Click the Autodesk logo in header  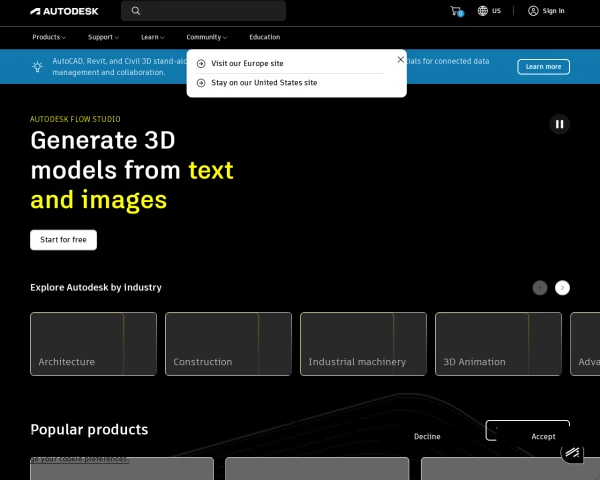coord(64,11)
